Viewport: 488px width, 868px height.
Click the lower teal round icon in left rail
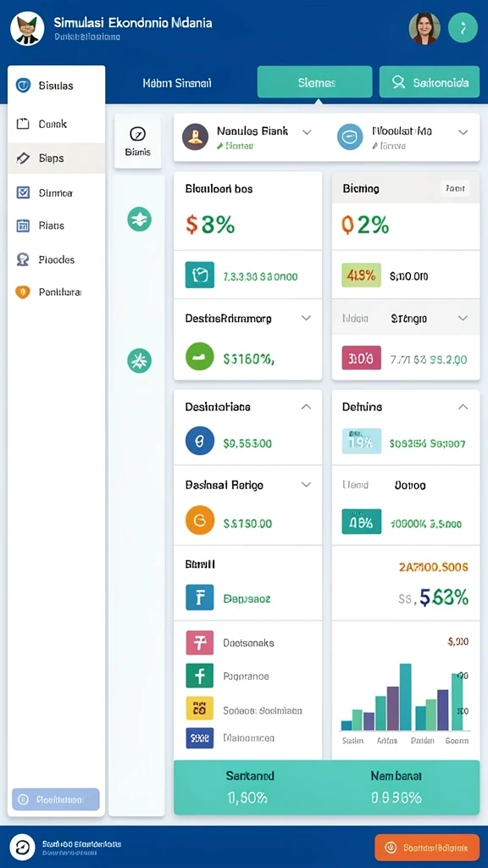click(x=140, y=360)
